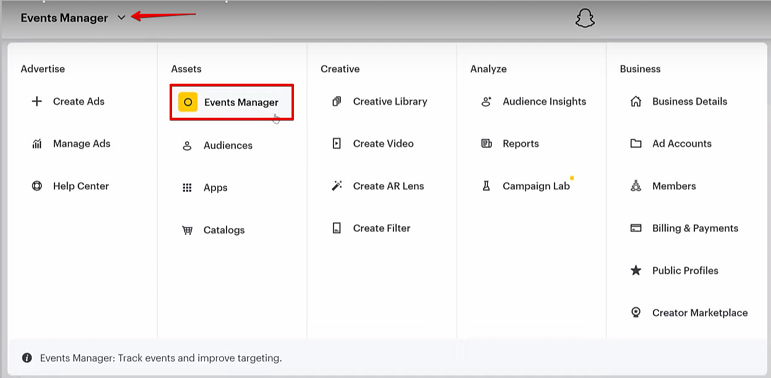Click the phone icon for Create Filter
771x378 pixels.
pyautogui.click(x=337, y=228)
